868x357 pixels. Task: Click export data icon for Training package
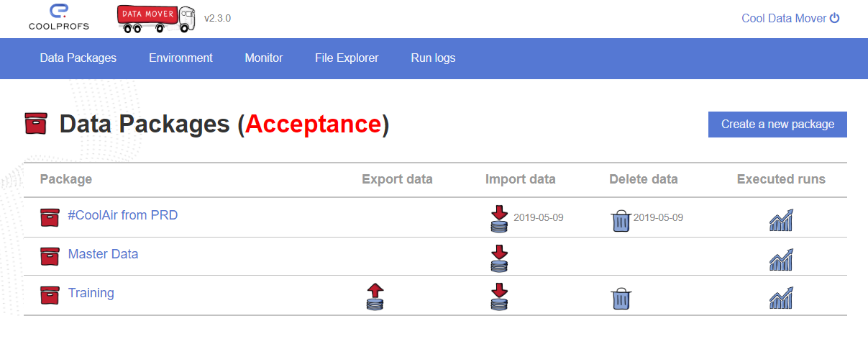point(375,297)
